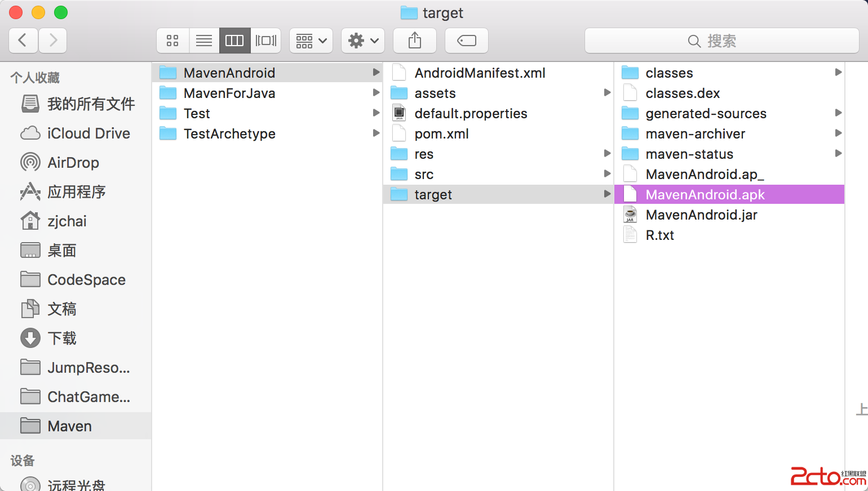Click the Edit Tags toolbar button

point(467,41)
